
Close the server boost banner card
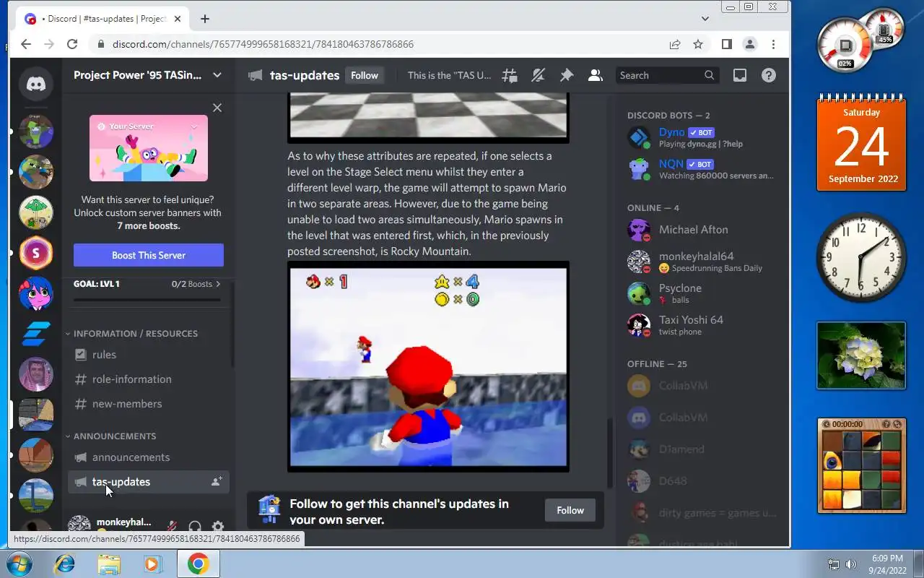pos(217,108)
